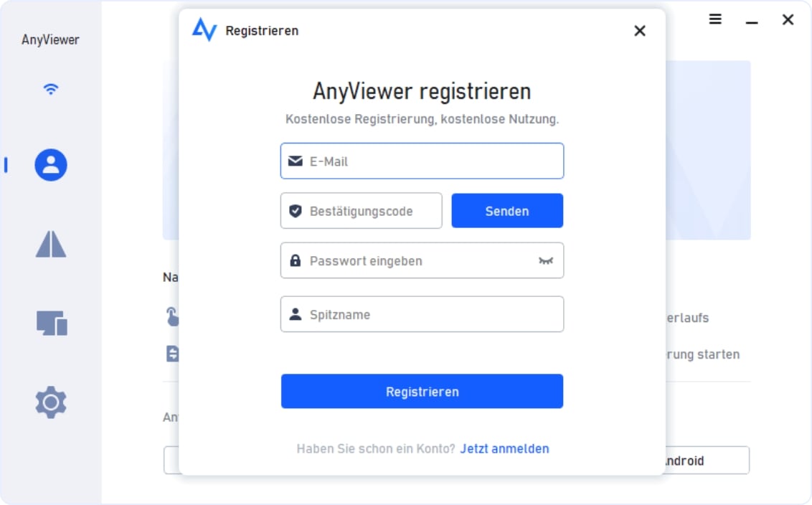The width and height of the screenshot is (812, 505).
Task: Open the account profile sidebar icon
Action: click(x=51, y=165)
